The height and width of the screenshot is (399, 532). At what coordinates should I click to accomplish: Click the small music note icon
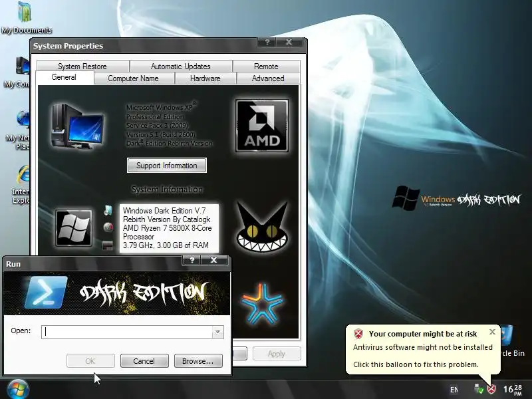click(x=108, y=210)
